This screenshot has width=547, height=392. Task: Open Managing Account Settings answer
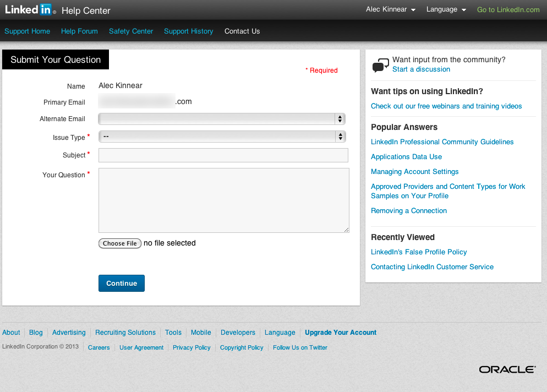pos(414,172)
